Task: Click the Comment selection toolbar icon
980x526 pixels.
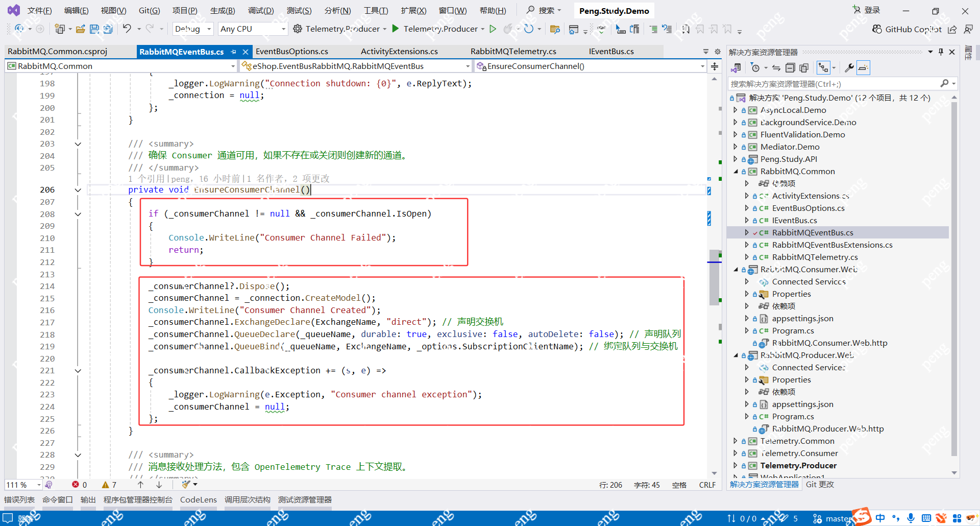Action: tap(654, 29)
